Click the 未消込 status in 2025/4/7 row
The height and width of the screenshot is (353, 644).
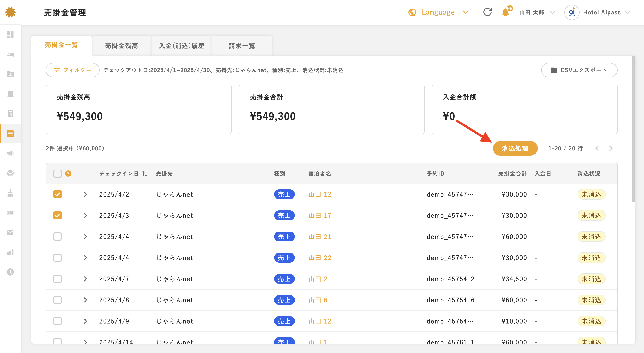tap(591, 279)
